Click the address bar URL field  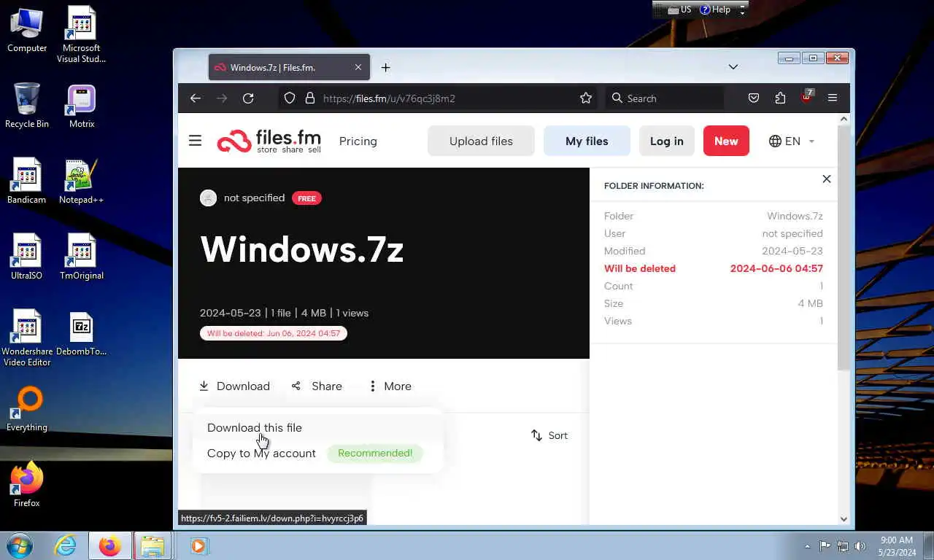438,98
